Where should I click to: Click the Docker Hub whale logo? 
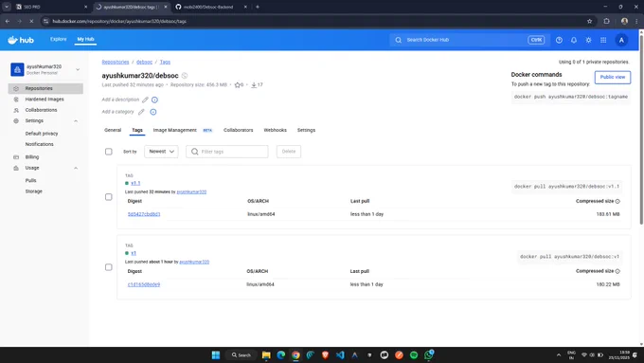(21, 40)
